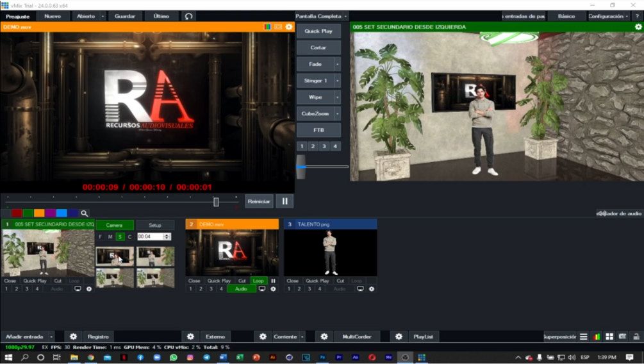Toggle overlay 2 on TALENTO.png tile
The height and width of the screenshot is (364, 644).
299,289
